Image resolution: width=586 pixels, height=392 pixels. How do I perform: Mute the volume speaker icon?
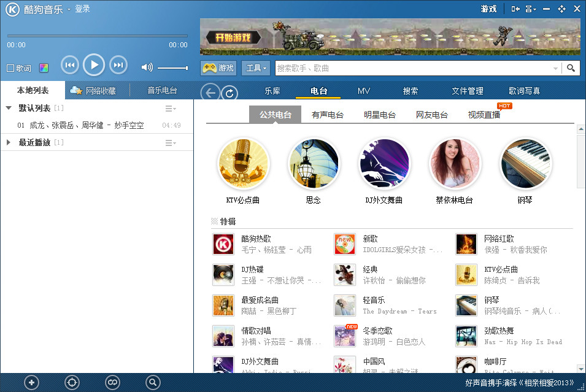(147, 67)
